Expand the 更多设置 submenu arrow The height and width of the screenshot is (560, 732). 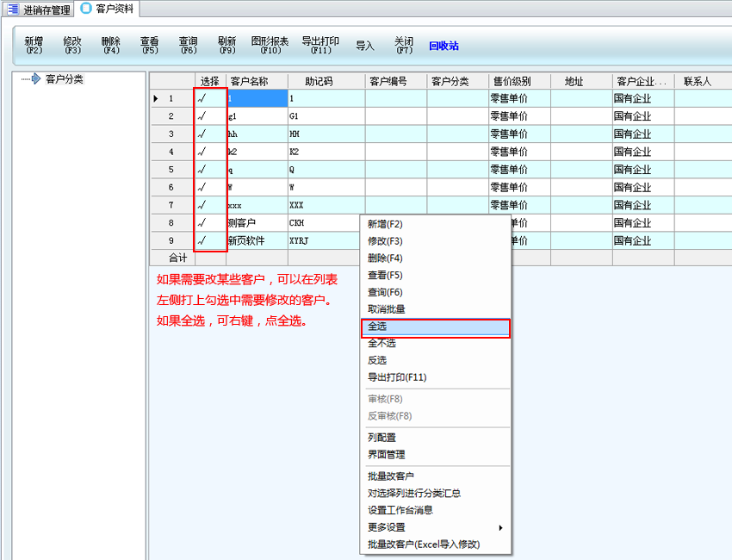500,527
